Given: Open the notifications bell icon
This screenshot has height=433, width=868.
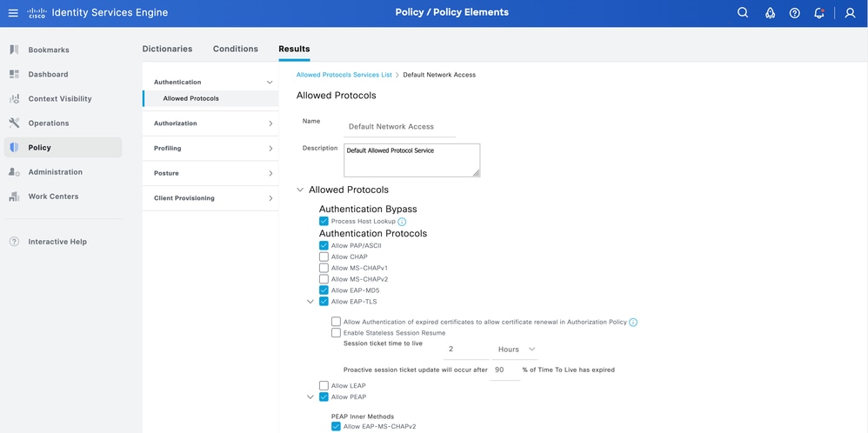Looking at the screenshot, I should pos(819,13).
